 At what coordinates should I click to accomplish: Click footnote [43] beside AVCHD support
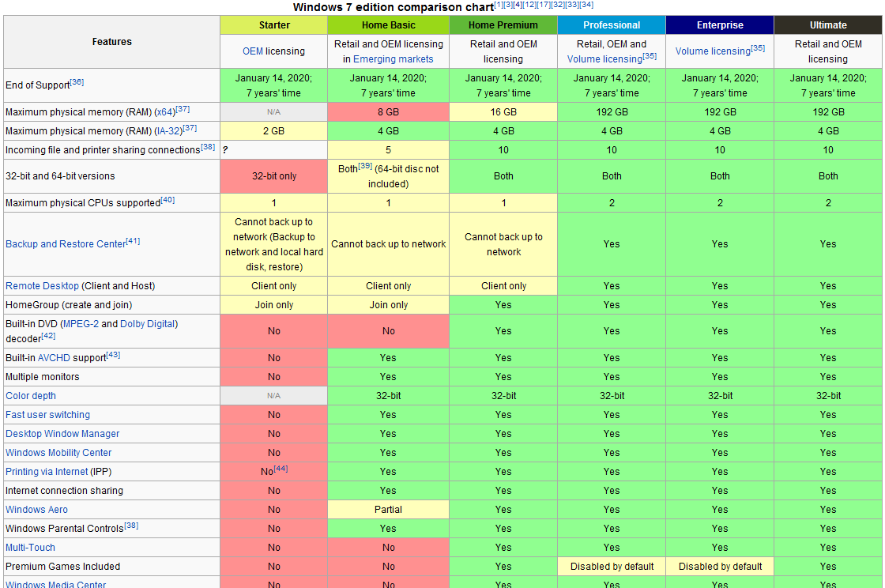pos(113,355)
